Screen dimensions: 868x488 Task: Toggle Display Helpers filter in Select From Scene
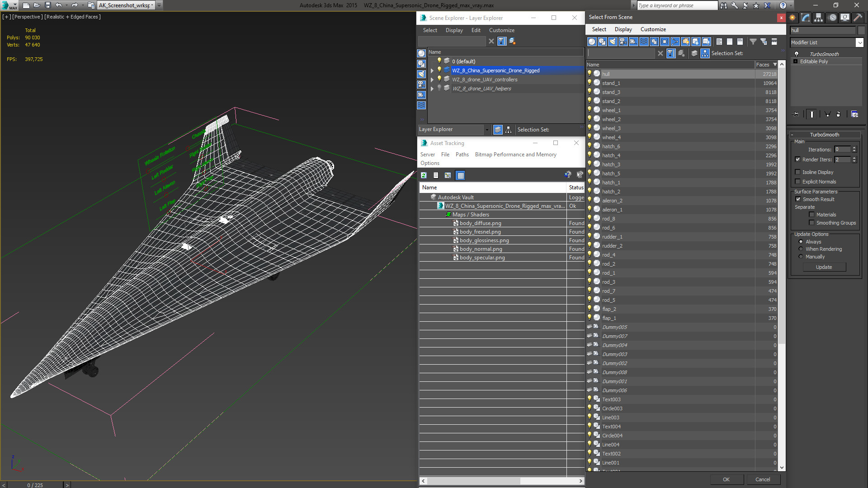(633, 42)
